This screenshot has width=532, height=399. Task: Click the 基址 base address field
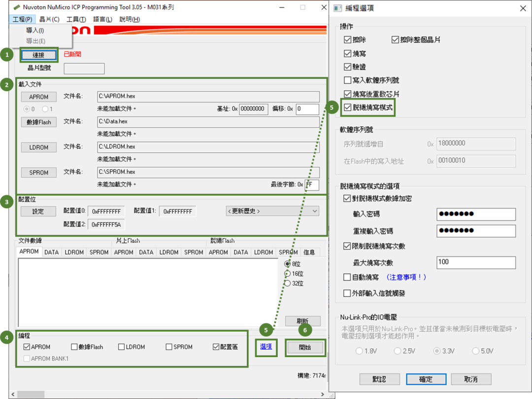click(254, 109)
